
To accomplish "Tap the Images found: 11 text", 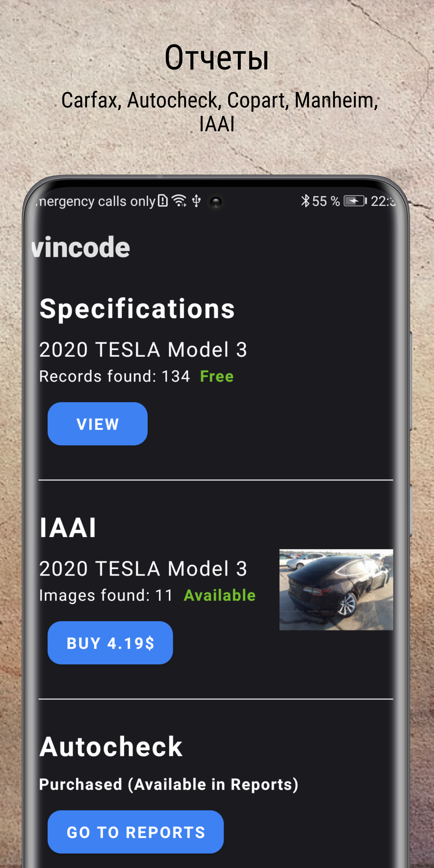I will (x=106, y=595).
